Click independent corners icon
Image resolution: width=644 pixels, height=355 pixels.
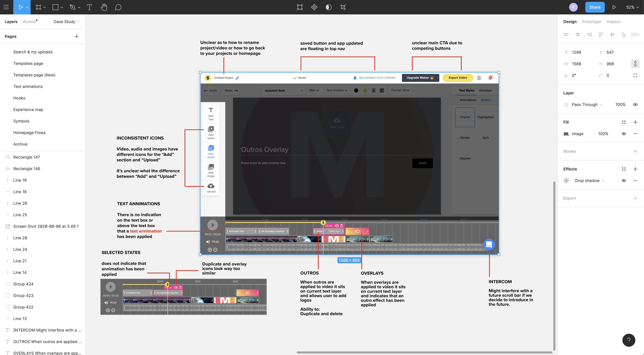click(x=635, y=75)
